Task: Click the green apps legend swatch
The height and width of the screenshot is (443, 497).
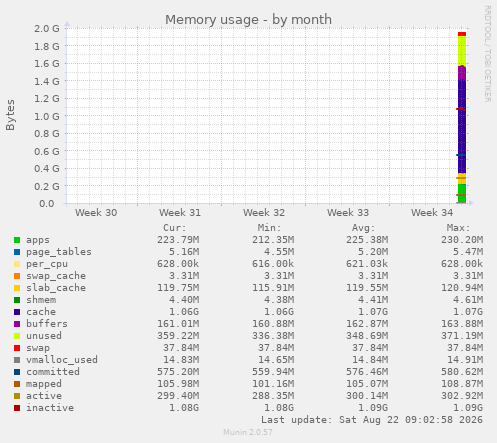Action: pyautogui.click(x=17, y=240)
